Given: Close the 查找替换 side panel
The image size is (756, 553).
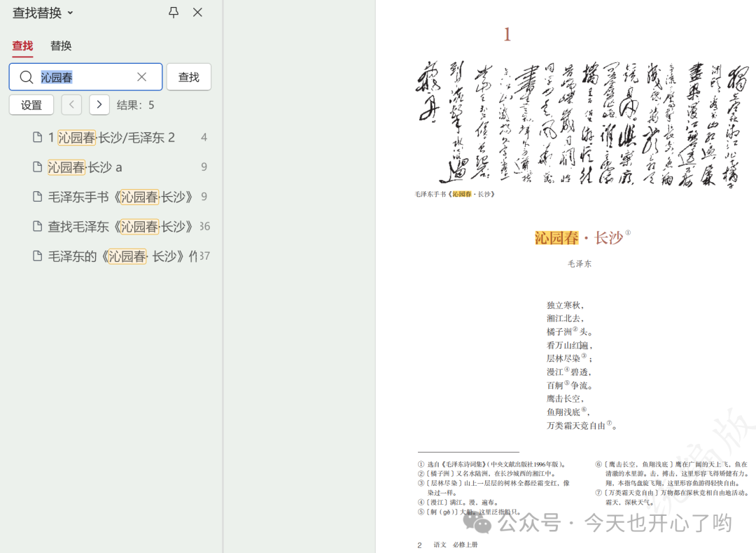Looking at the screenshot, I should click(197, 13).
